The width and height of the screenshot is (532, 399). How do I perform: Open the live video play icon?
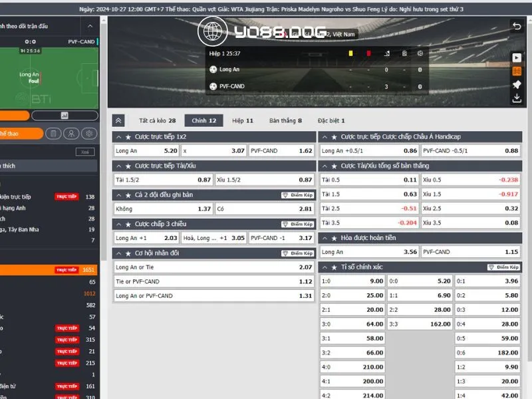[x=517, y=58]
